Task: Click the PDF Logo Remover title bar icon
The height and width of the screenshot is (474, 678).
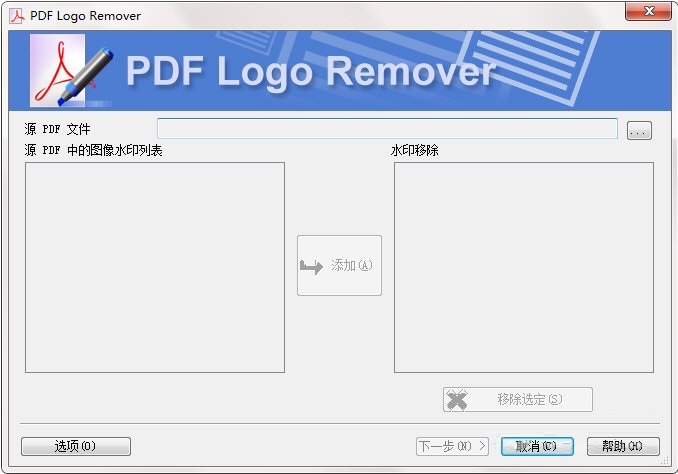Action: (17, 16)
